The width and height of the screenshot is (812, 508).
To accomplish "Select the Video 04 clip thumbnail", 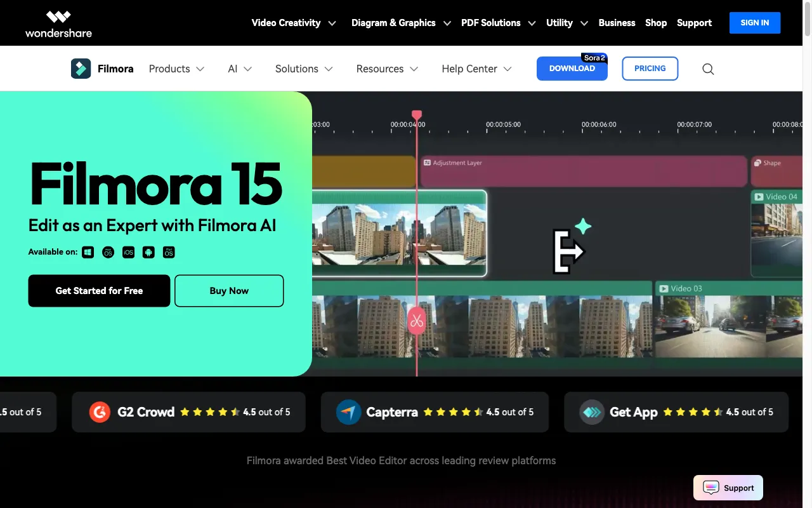I will pyautogui.click(x=777, y=234).
